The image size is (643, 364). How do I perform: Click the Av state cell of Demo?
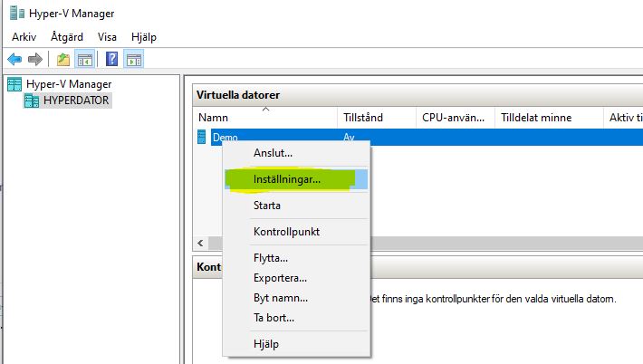pyautogui.click(x=349, y=138)
